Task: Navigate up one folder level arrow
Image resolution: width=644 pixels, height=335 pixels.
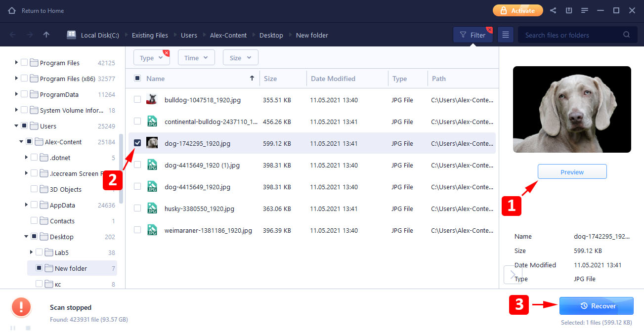Action: tap(46, 35)
